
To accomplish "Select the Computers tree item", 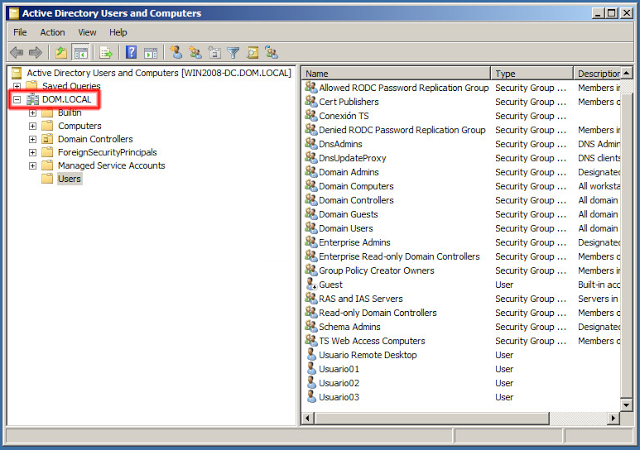I will click(80, 126).
